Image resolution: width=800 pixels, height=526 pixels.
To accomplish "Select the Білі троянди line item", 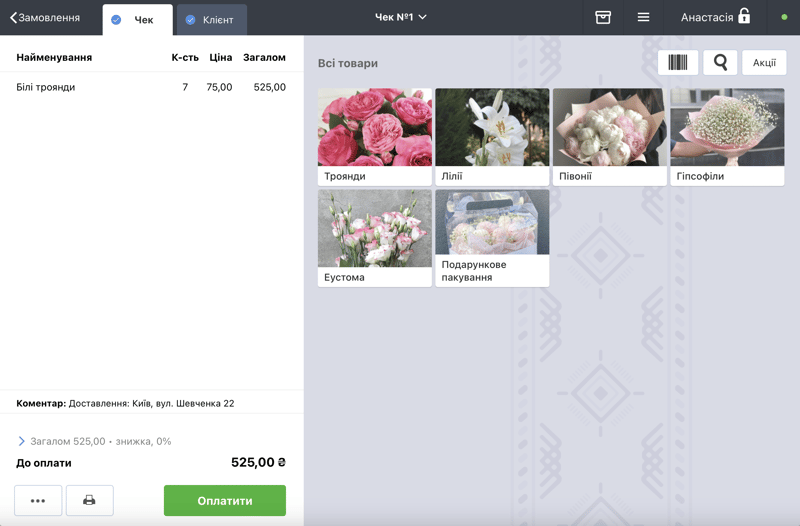I will [x=150, y=87].
